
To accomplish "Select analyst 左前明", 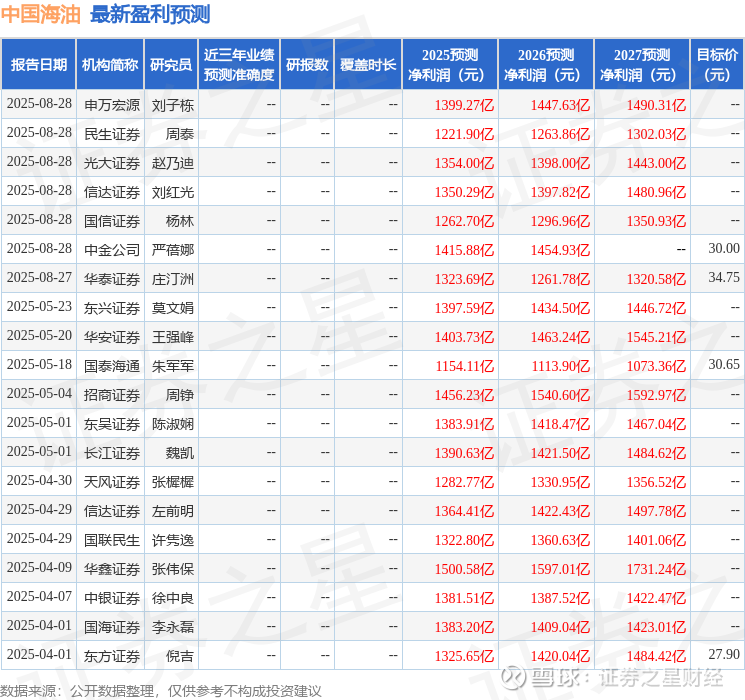I will coord(172,511).
